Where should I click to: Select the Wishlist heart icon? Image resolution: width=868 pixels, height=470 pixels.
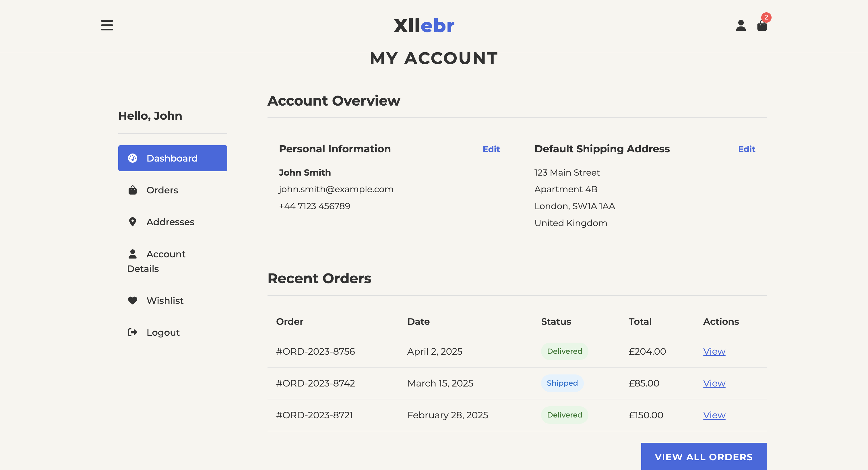point(133,300)
